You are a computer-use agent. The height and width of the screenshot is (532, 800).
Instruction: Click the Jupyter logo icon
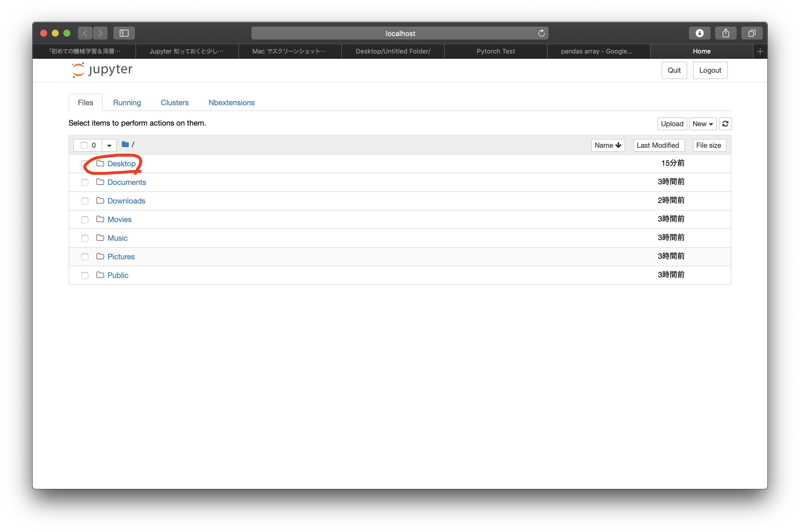[x=78, y=70]
